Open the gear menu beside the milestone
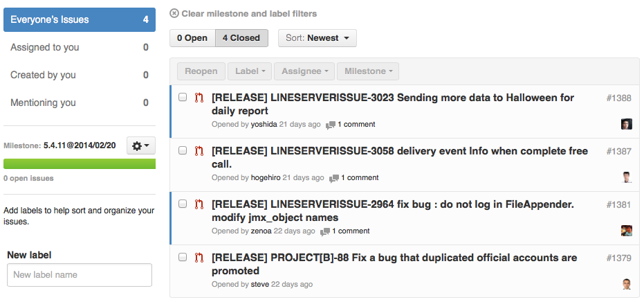The image size is (644, 302). pyautogui.click(x=141, y=145)
